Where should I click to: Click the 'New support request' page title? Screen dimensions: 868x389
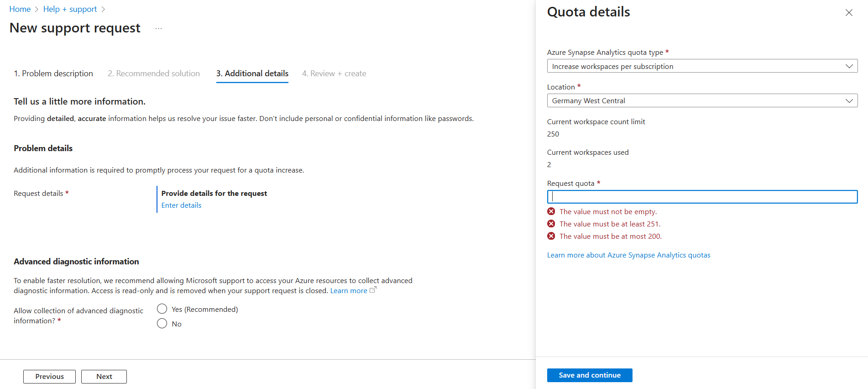tap(75, 28)
